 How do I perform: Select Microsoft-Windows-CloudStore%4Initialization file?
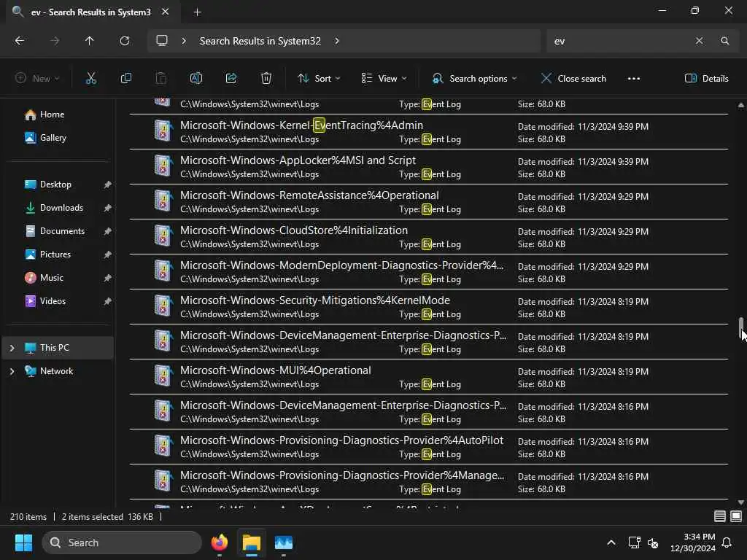[x=429, y=237]
